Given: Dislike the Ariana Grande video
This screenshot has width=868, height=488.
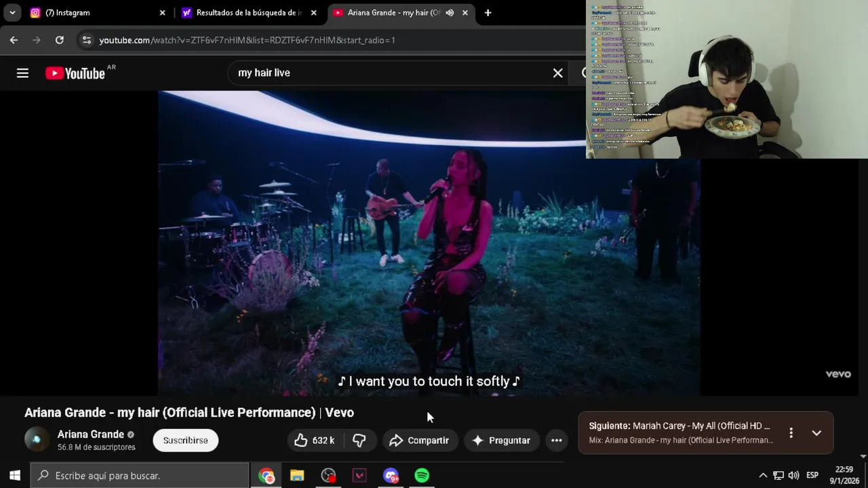Looking at the screenshot, I should tap(359, 441).
